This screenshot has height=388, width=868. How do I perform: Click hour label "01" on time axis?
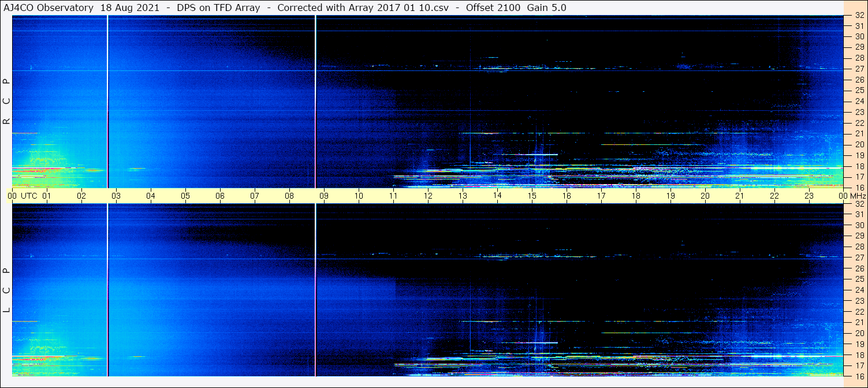click(x=47, y=196)
